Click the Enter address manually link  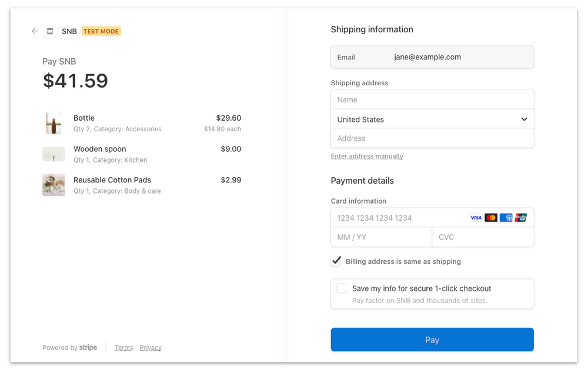[x=367, y=156]
